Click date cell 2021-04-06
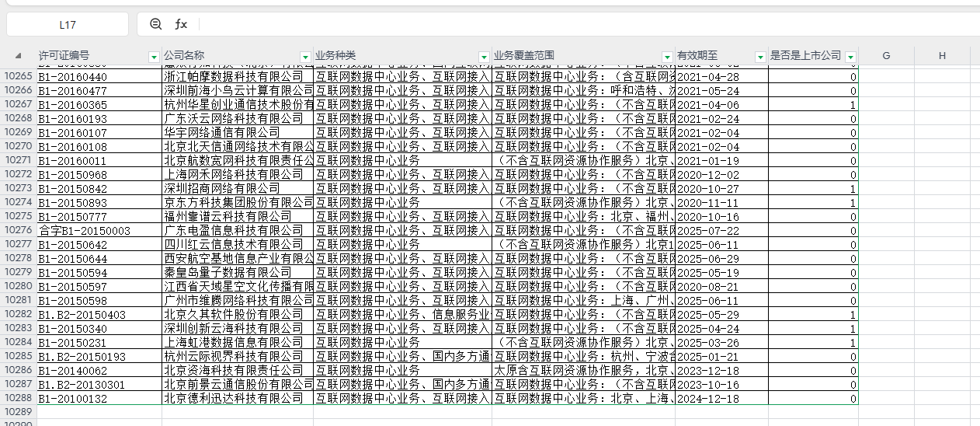 [721, 105]
